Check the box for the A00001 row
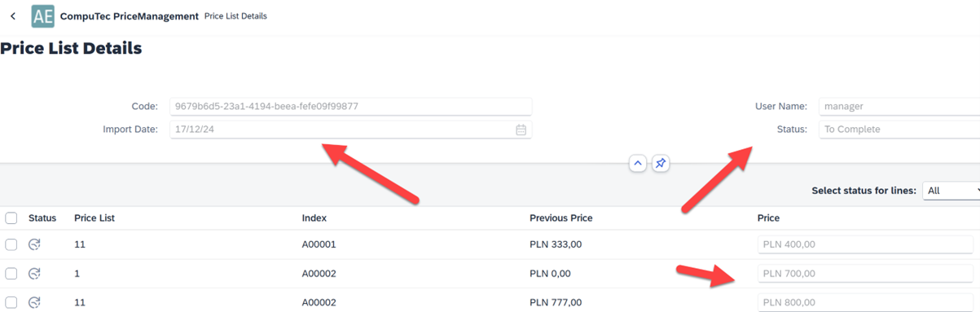 [x=11, y=244]
